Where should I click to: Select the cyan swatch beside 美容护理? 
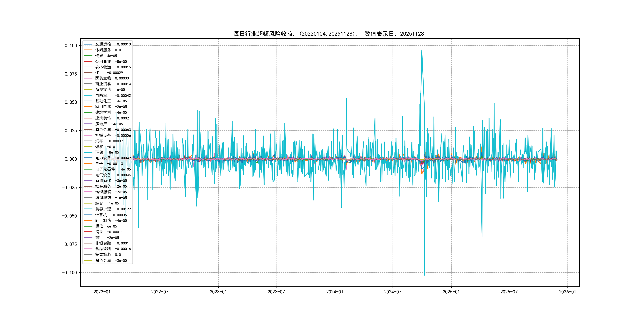pyautogui.click(x=88, y=209)
